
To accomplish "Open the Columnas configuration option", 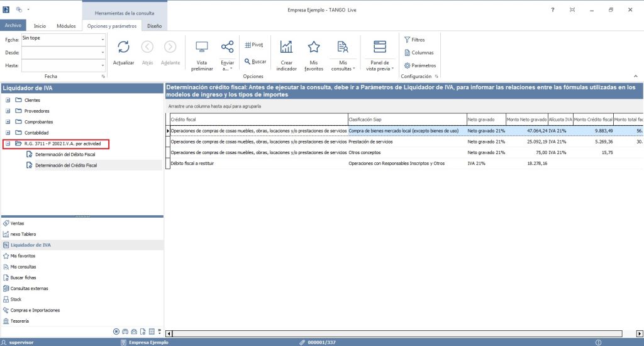I will point(418,53).
